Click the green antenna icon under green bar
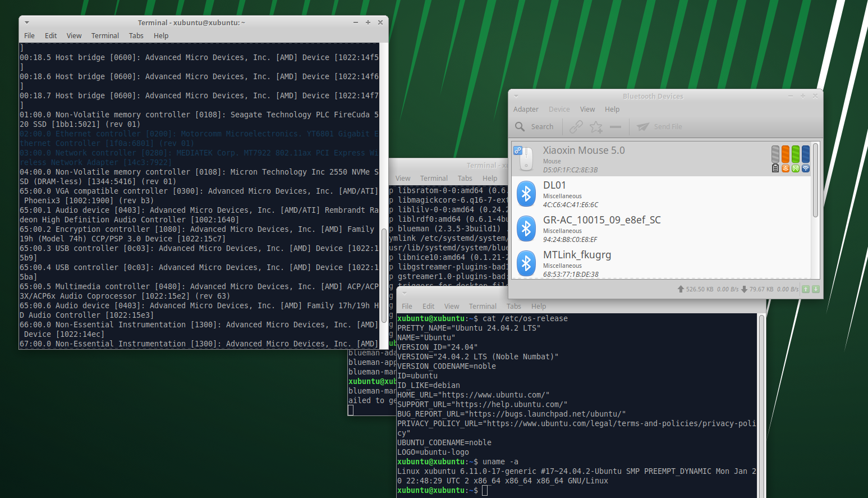Image resolution: width=868 pixels, height=498 pixels. tap(796, 168)
